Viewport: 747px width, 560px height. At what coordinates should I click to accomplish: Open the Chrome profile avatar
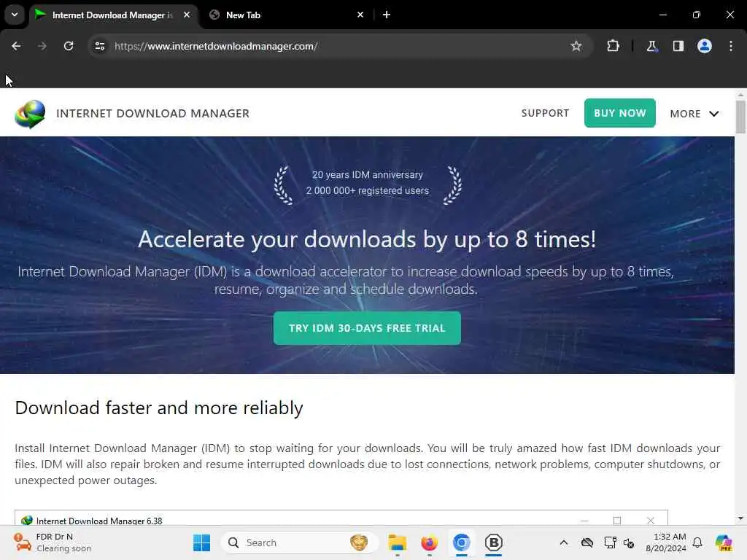pyautogui.click(x=705, y=46)
